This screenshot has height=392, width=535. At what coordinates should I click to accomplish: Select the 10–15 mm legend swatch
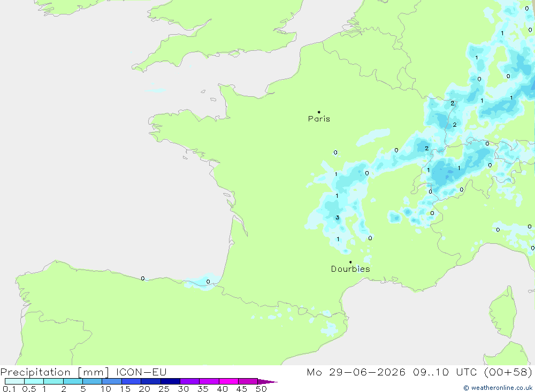pos(112,381)
